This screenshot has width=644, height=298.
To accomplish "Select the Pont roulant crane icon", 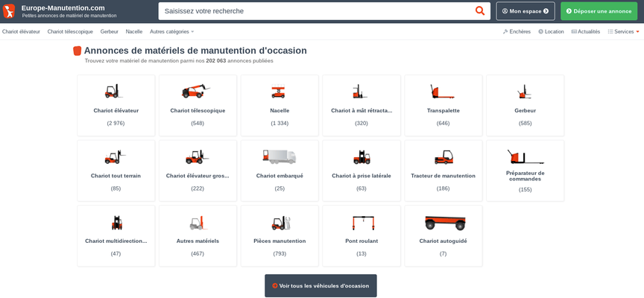I will tap(362, 222).
